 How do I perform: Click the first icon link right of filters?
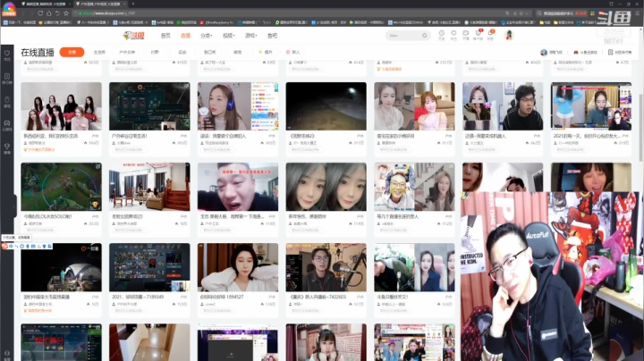(x=552, y=52)
